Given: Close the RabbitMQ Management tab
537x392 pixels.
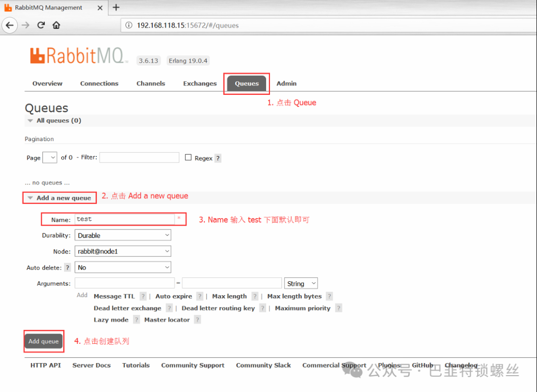Looking at the screenshot, I should coord(100,7).
